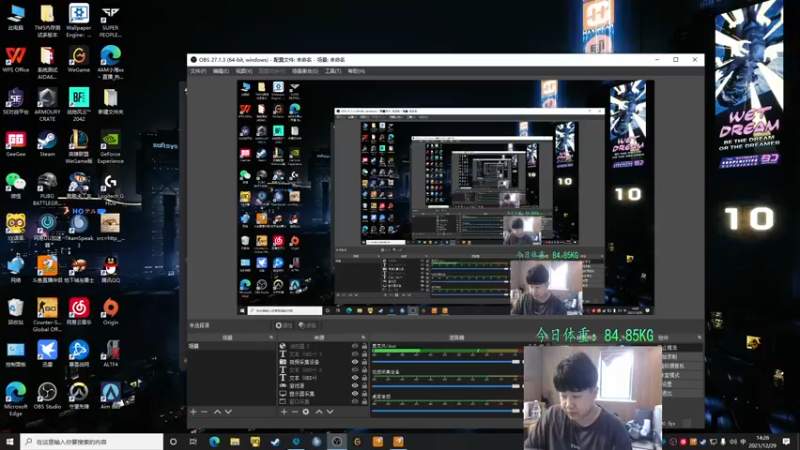
Task: Click the 属性 properties gear button
Action: coord(284,325)
